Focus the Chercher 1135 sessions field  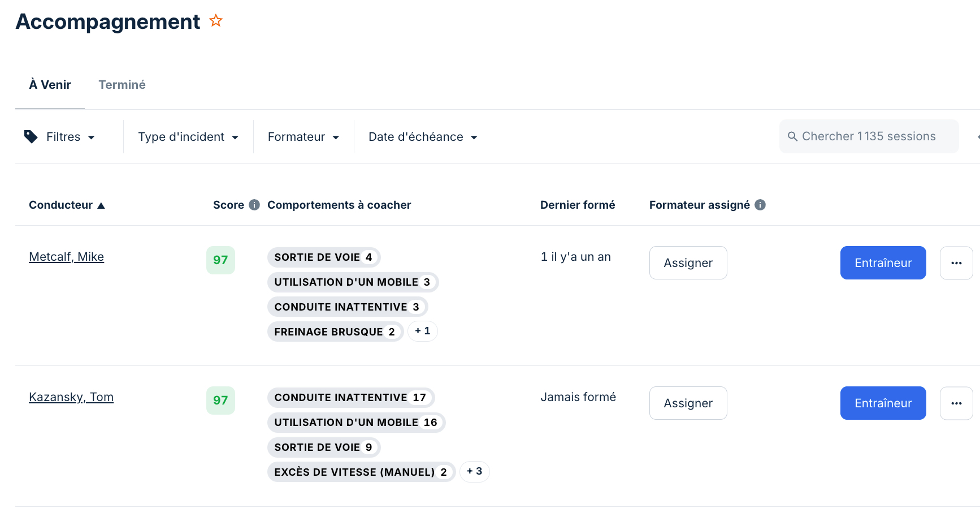pyautogui.click(x=869, y=136)
